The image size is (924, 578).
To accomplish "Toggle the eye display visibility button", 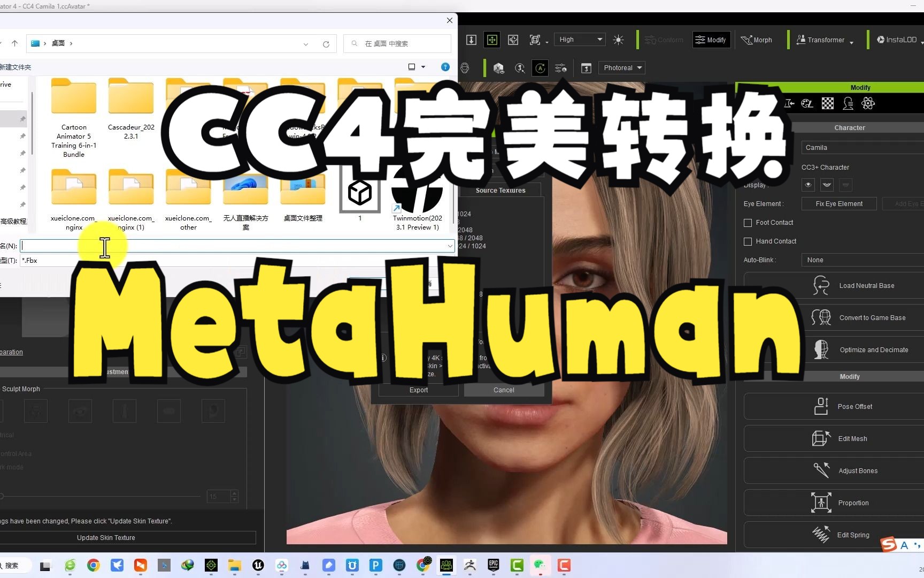I will (x=808, y=185).
